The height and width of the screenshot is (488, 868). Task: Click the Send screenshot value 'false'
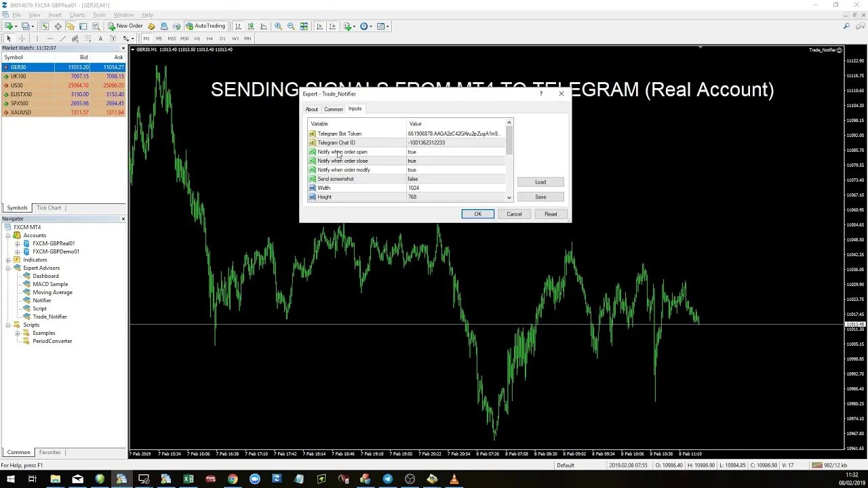point(456,179)
